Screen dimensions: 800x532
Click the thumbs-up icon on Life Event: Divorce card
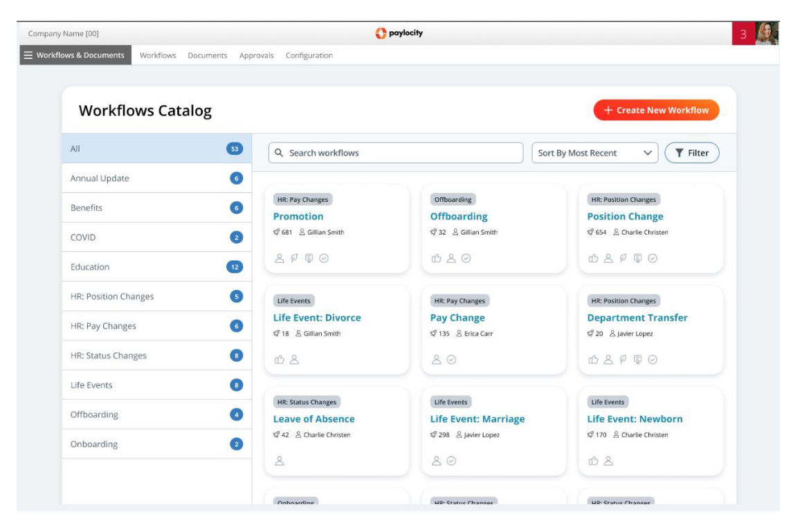pyautogui.click(x=280, y=359)
